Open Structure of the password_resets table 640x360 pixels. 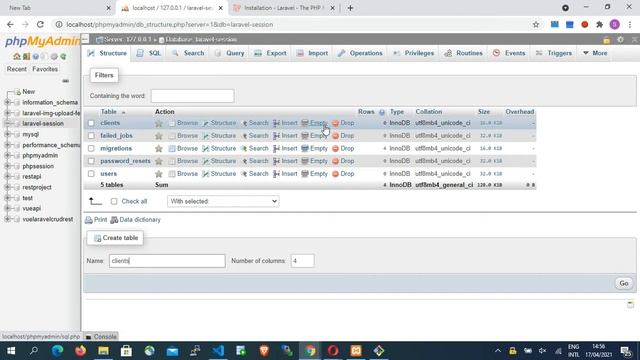tap(219, 161)
